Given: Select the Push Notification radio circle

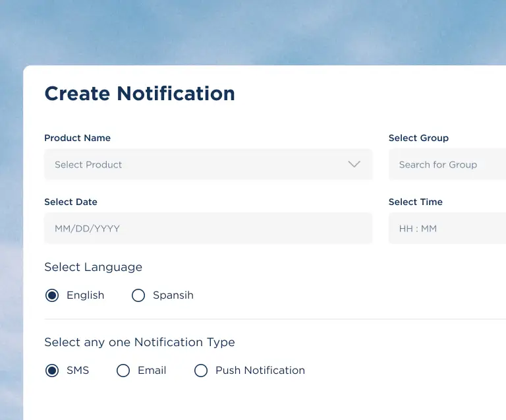Looking at the screenshot, I should pyautogui.click(x=201, y=371).
